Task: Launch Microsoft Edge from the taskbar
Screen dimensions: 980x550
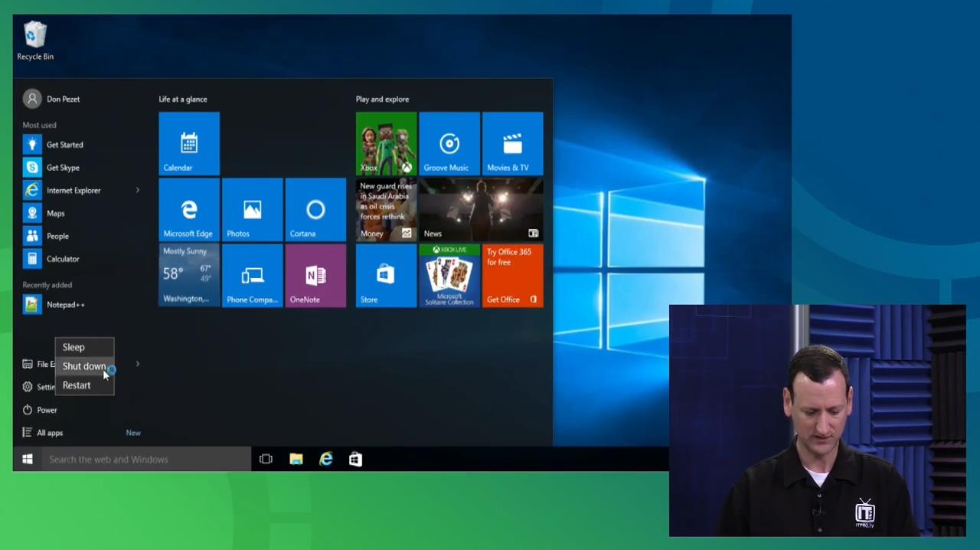Action: (326, 459)
